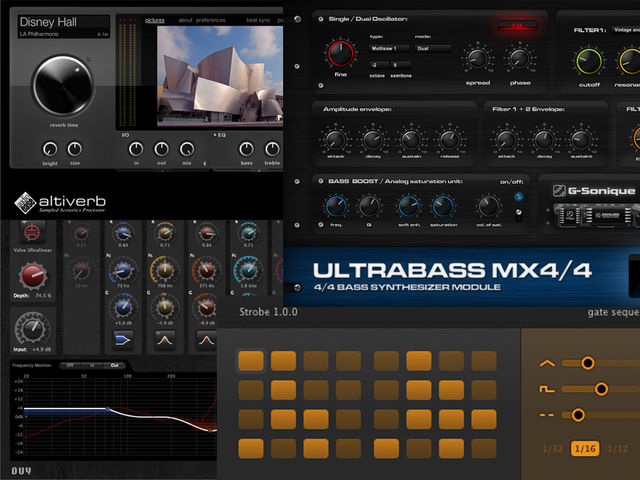Click the G-Sonique logo

click(594, 191)
